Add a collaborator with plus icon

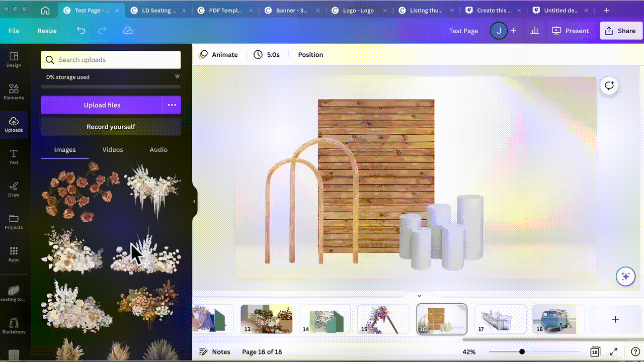click(x=513, y=31)
